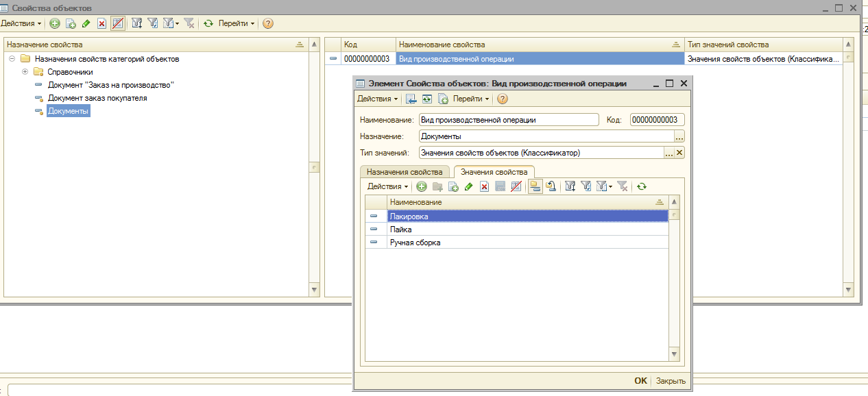
Task: Select the Ручная сборка row in values list
Action: pyautogui.click(x=415, y=243)
